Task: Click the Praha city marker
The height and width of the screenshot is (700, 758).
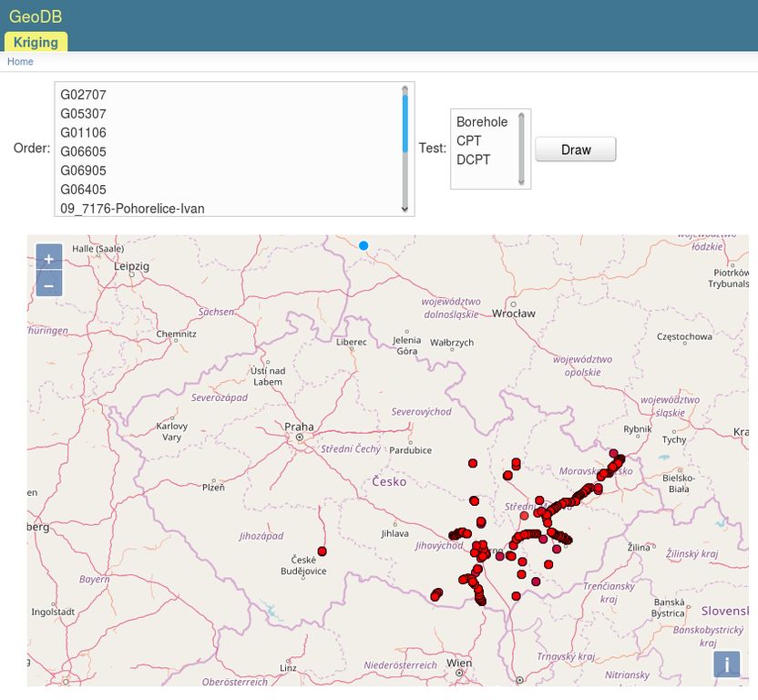Action: (299, 437)
